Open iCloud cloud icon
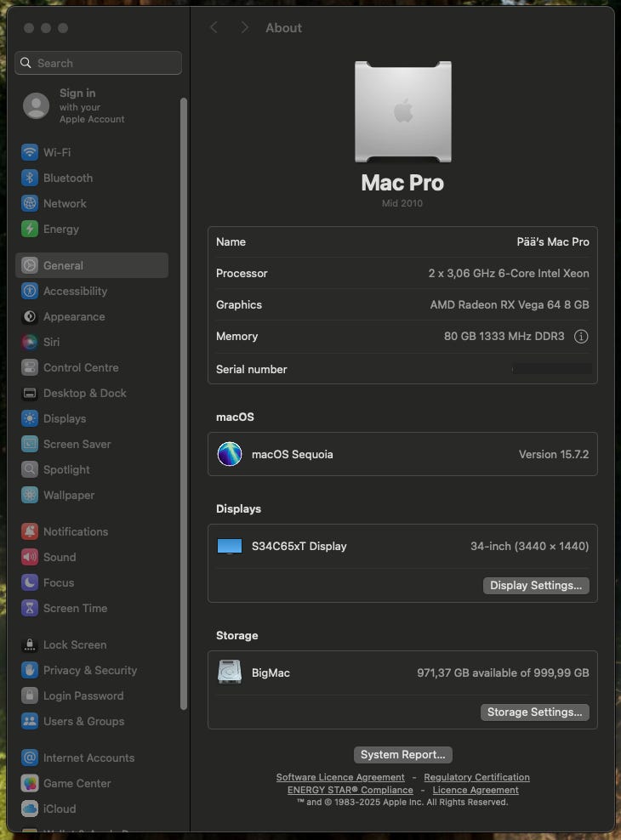 (x=30, y=809)
